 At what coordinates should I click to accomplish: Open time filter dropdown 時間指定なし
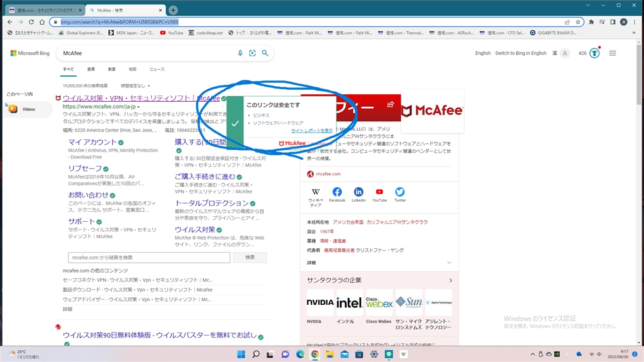(x=136, y=85)
